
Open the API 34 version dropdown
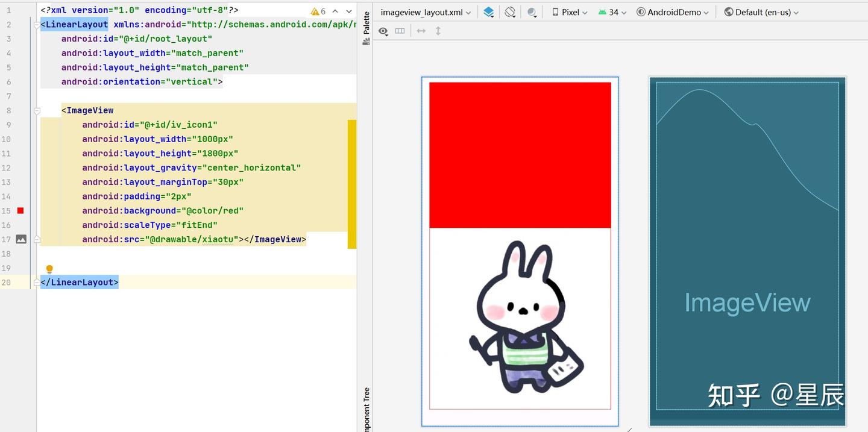click(612, 11)
